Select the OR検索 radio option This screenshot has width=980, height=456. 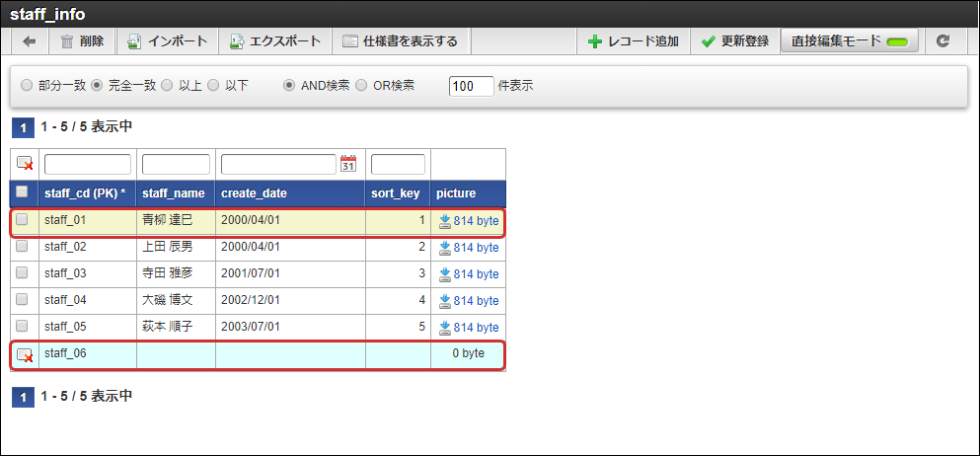coord(361,86)
